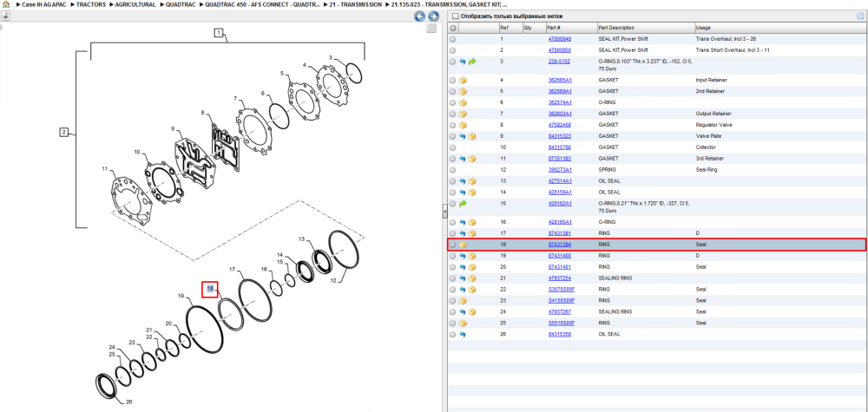Open part number 47800949 link
Screen dimensions: 868x412
click(x=560, y=39)
